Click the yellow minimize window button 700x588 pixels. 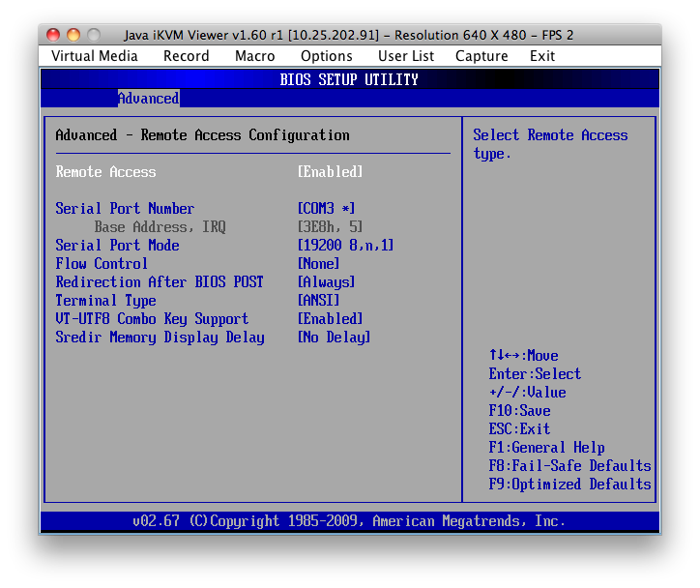click(x=73, y=35)
